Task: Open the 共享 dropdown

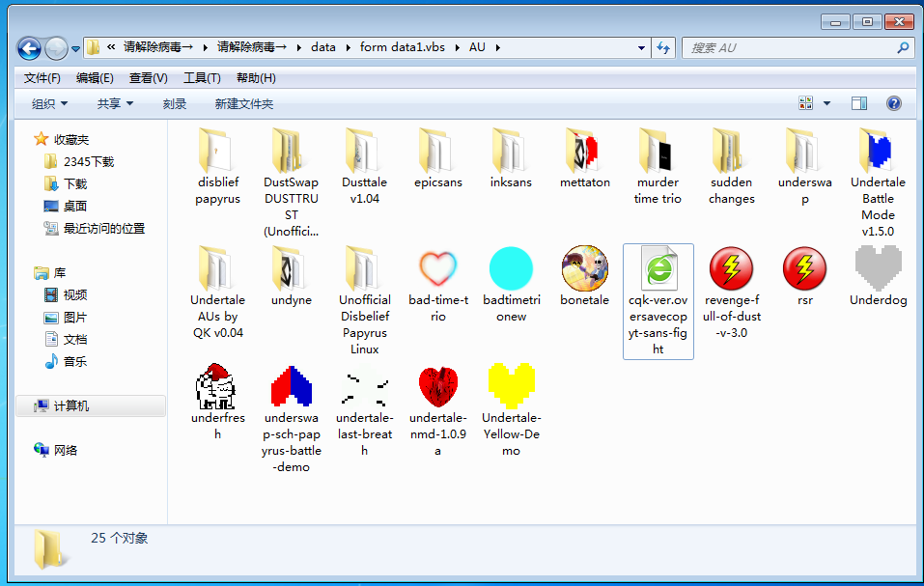Action: [115, 103]
